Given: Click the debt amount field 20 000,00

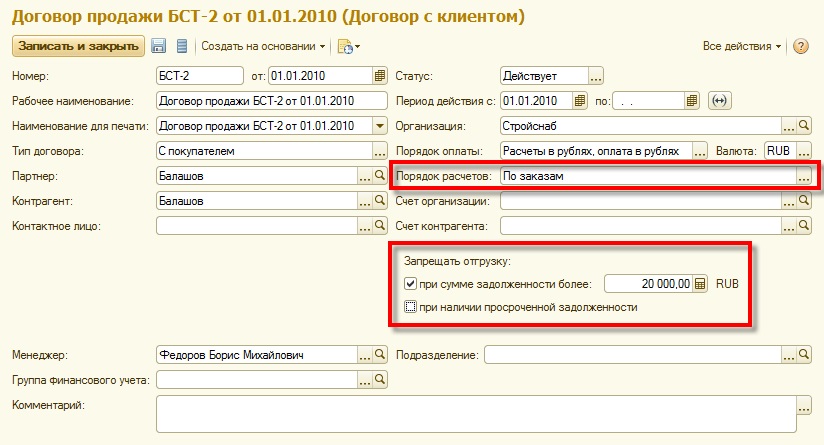Looking at the screenshot, I should tap(649, 284).
